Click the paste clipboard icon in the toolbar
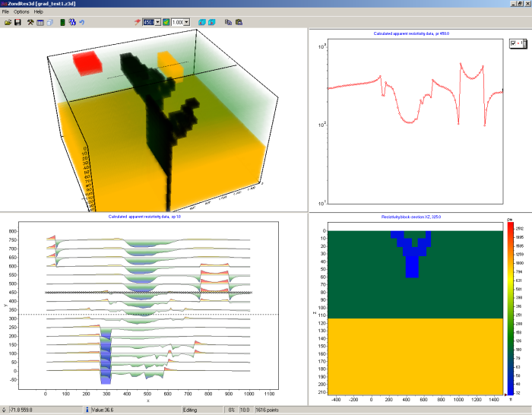Screen dimensions: 532x415 [239, 23]
